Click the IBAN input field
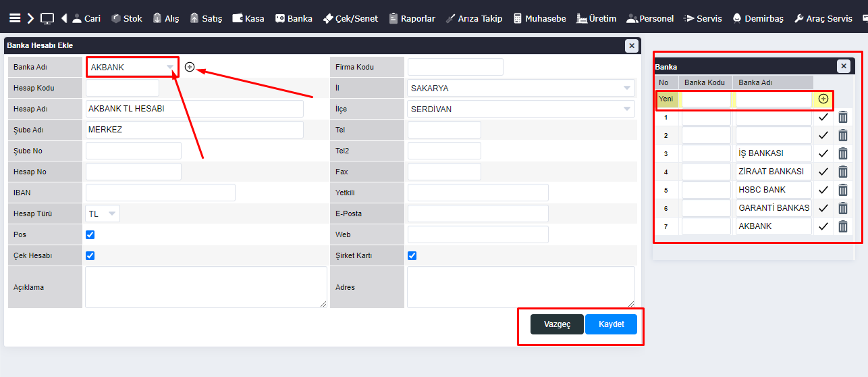Viewport: 868px width, 377px height. (161, 193)
